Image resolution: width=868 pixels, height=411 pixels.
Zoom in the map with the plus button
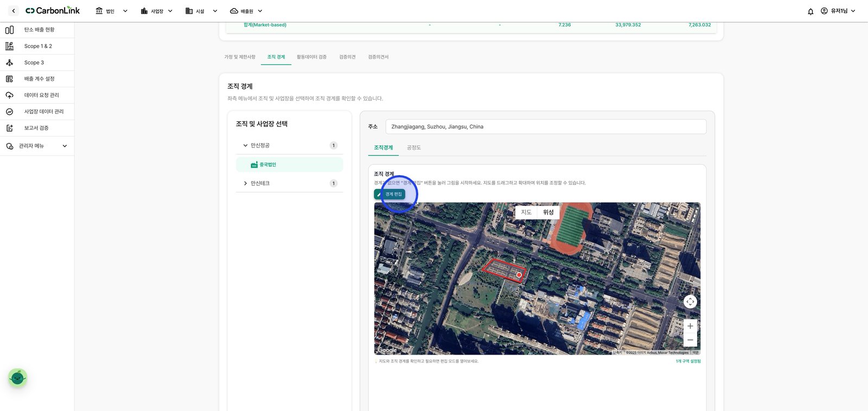point(690,326)
